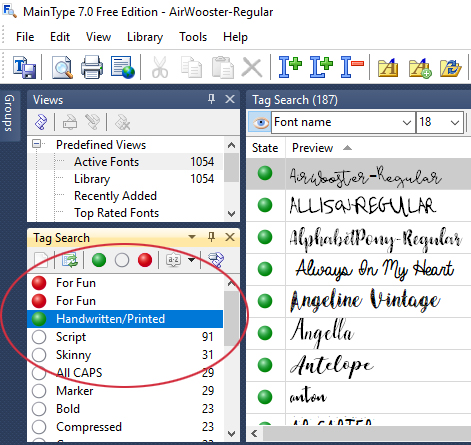
Task: Click the red exclude filter ball in Tag Search toolbar
Action: tap(145, 260)
